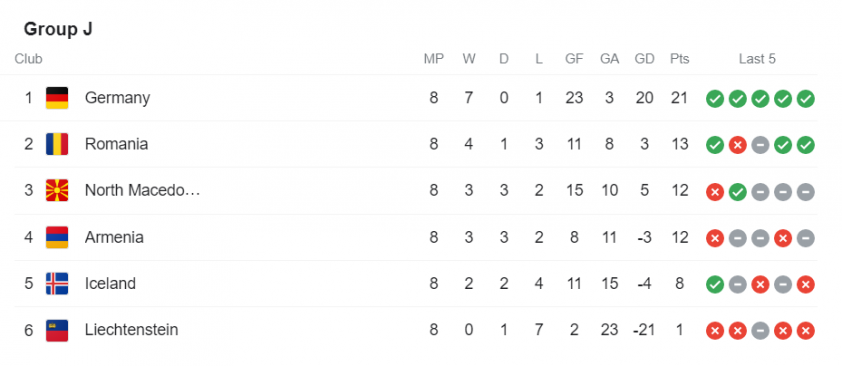
Task: Click Liechtenstein's grey draw icon
Action: [x=760, y=331]
